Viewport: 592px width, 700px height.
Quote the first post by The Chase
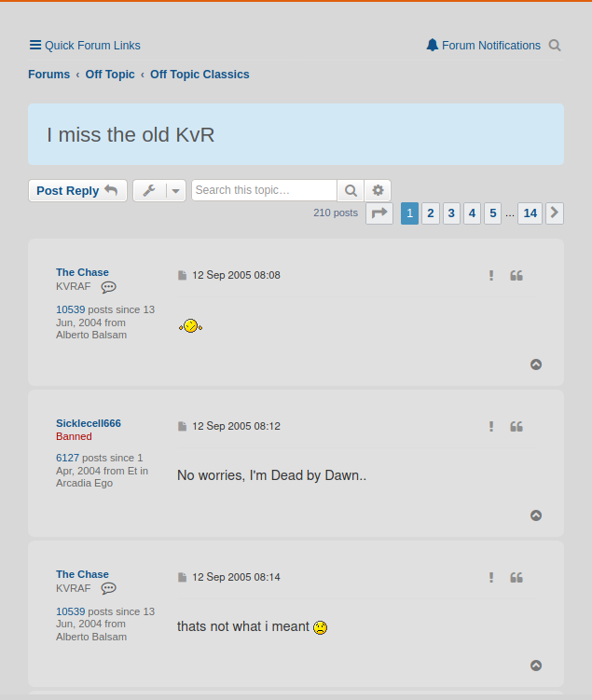pos(516,275)
